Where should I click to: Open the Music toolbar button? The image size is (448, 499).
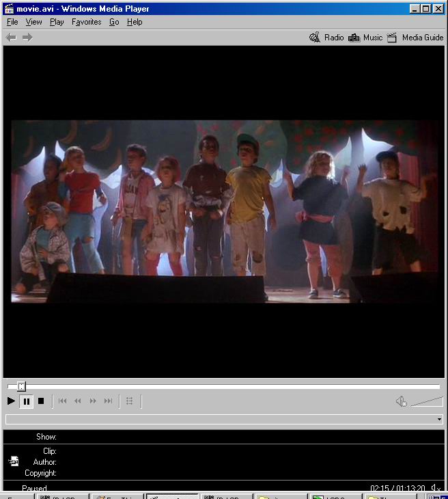click(365, 38)
